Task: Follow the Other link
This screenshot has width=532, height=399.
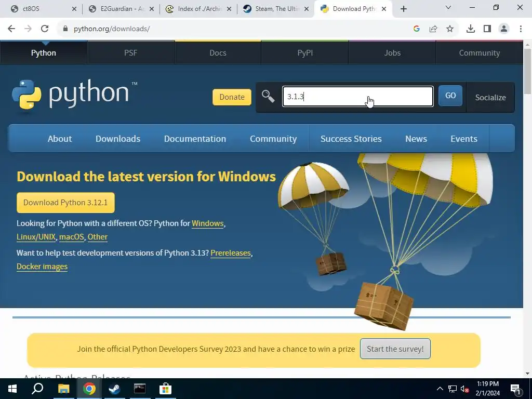Action: pyautogui.click(x=97, y=237)
